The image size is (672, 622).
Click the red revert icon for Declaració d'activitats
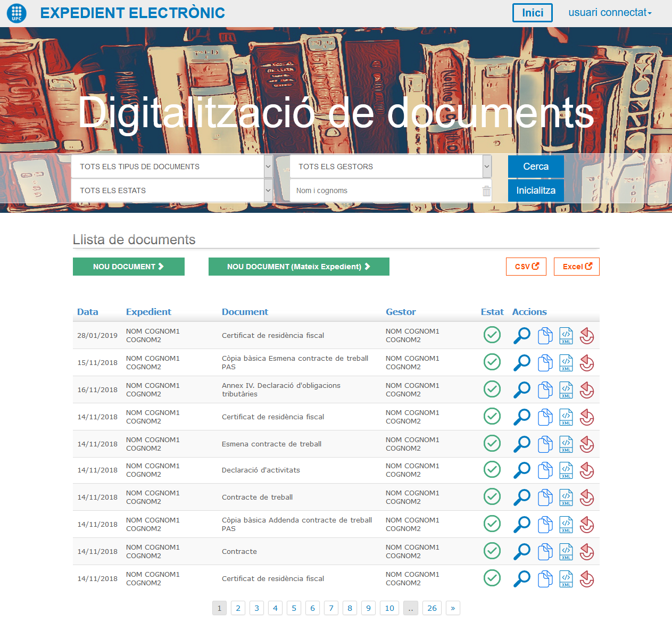pyautogui.click(x=586, y=470)
